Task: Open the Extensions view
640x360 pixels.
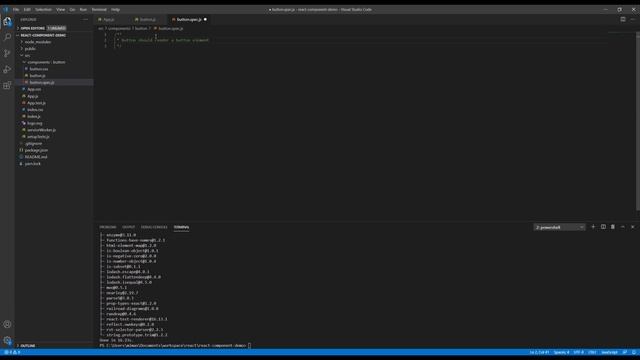Action: pyautogui.click(x=7, y=85)
